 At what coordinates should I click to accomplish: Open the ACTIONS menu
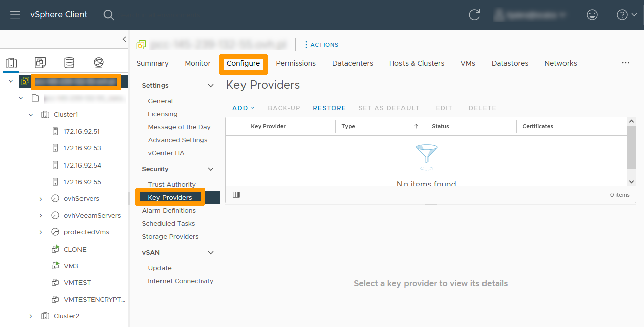321,45
